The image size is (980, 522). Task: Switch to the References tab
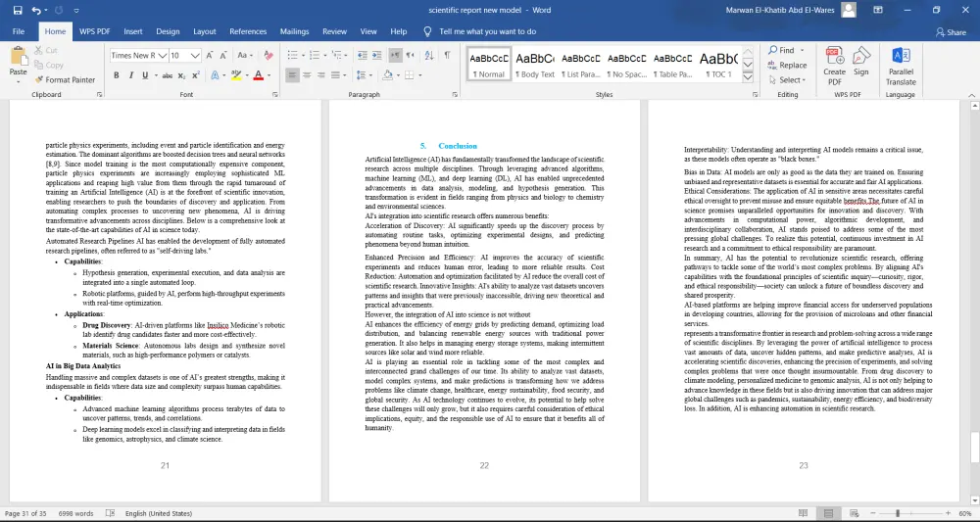click(x=248, y=31)
